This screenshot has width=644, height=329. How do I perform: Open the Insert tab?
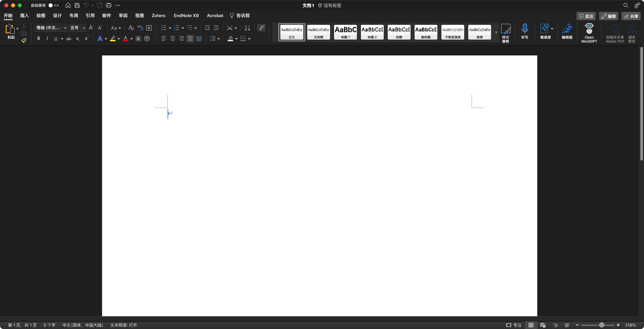pos(24,15)
